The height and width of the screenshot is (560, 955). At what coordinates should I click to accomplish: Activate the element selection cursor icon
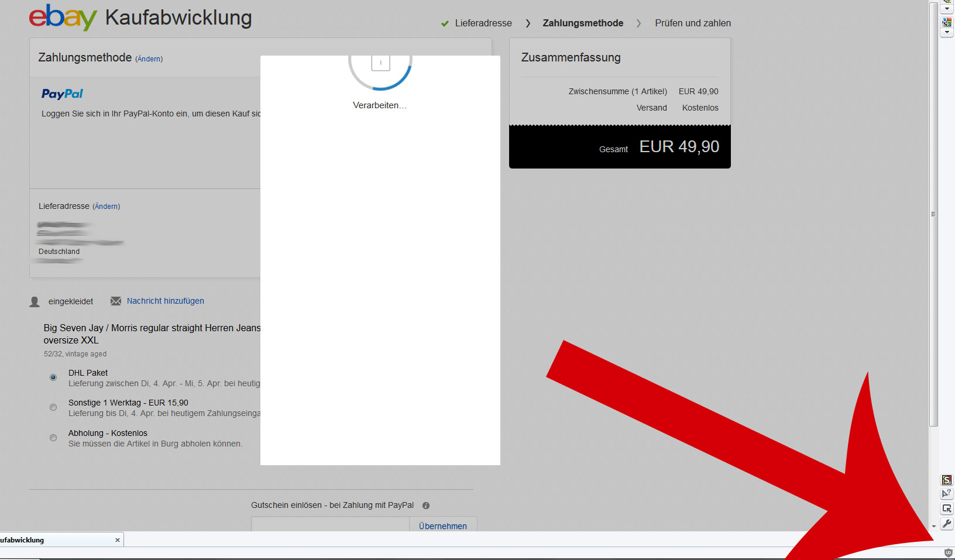[x=946, y=509]
